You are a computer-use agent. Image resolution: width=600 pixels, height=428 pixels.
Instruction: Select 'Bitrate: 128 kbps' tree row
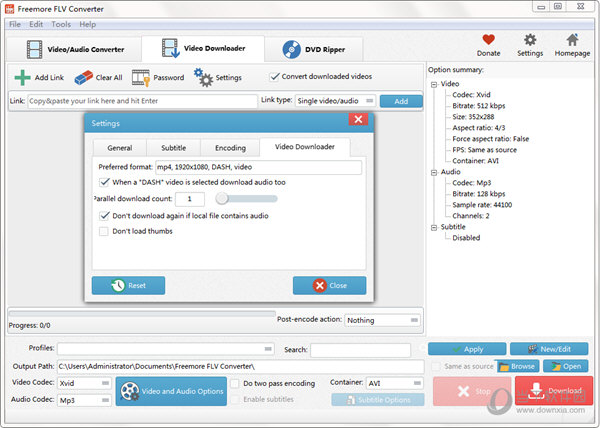478,194
